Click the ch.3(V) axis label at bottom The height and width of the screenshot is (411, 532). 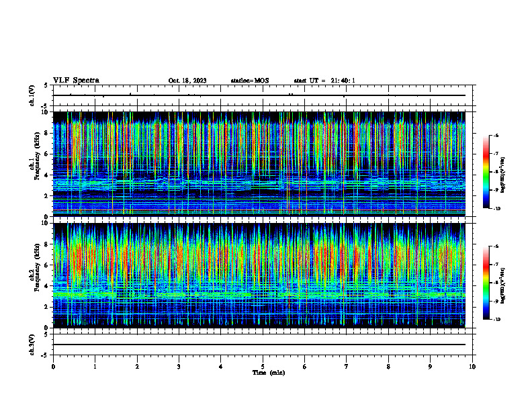point(32,345)
